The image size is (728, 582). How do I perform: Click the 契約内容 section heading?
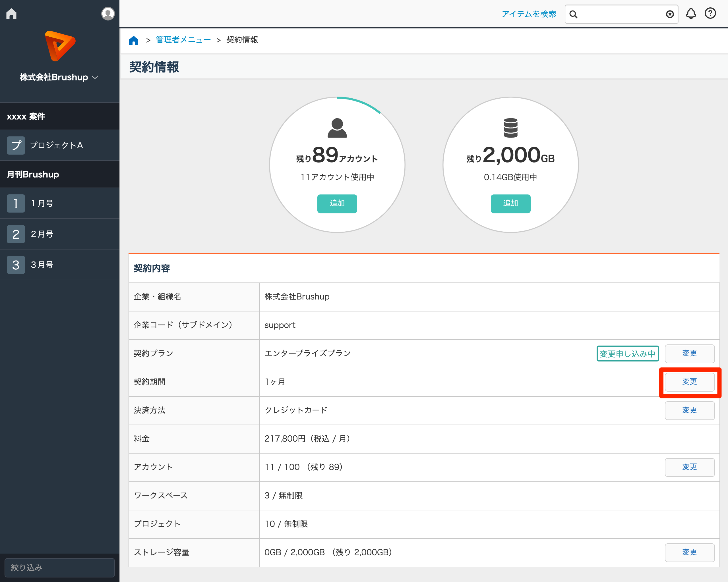click(x=152, y=269)
